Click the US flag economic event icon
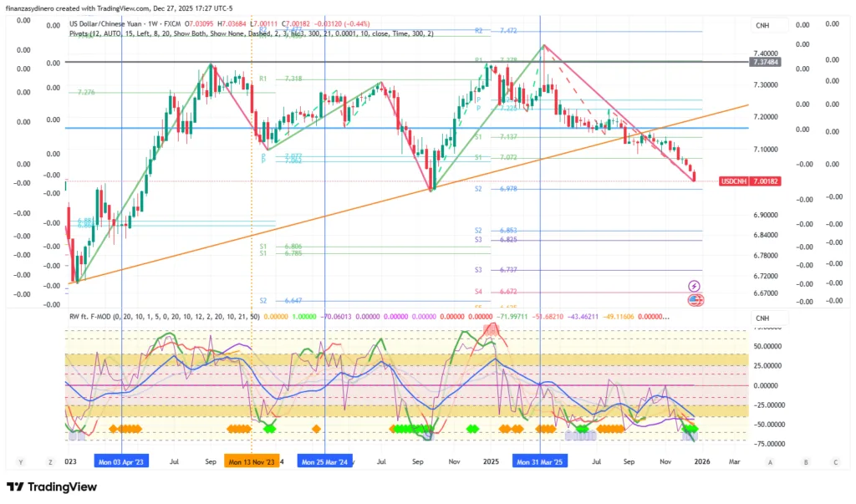The width and height of the screenshot is (856, 504). (x=694, y=299)
